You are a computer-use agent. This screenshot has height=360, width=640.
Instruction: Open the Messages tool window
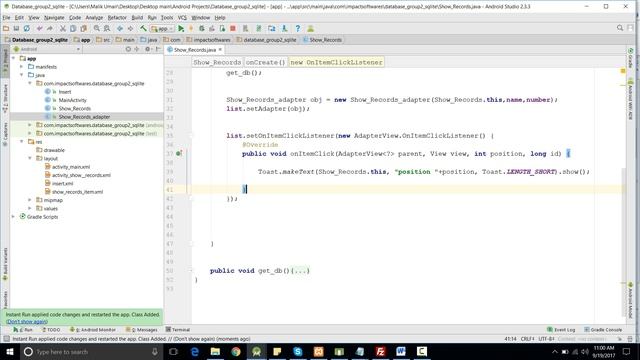tap(142, 329)
